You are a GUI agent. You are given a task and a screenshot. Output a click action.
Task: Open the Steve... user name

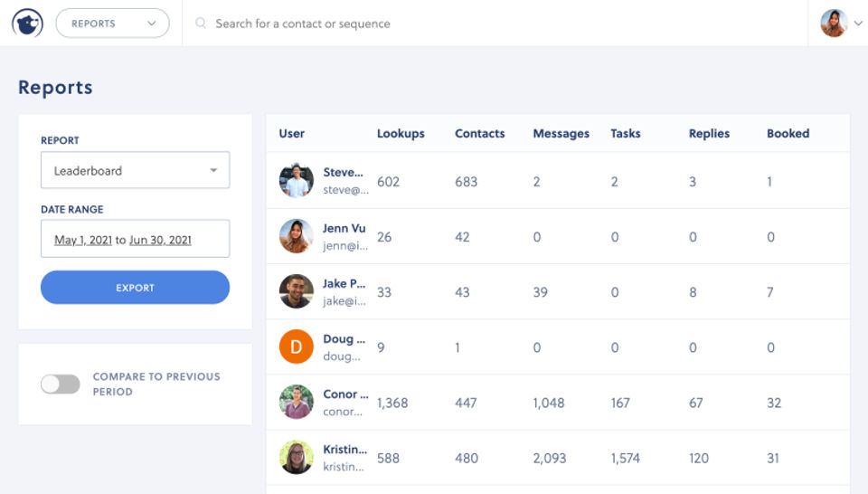[344, 172]
